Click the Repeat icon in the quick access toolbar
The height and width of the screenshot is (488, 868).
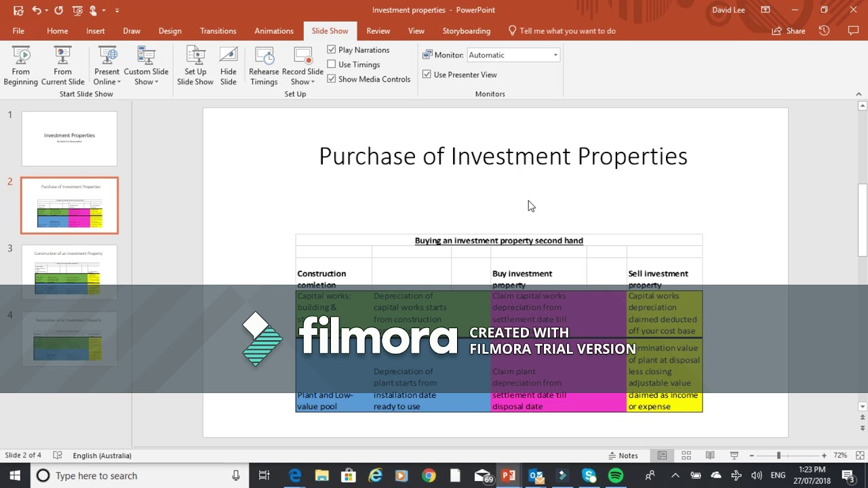[x=58, y=10]
